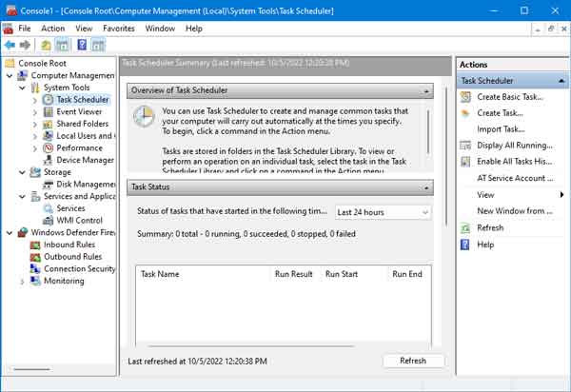Click the Local Users and Groups icon
Image resolution: width=571 pixels, height=392 pixels.
point(48,136)
